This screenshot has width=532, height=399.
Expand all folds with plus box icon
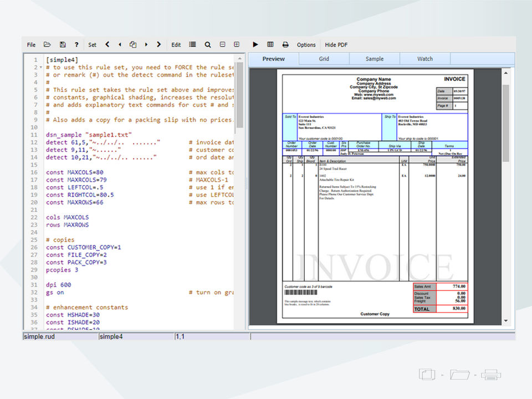[237, 44]
